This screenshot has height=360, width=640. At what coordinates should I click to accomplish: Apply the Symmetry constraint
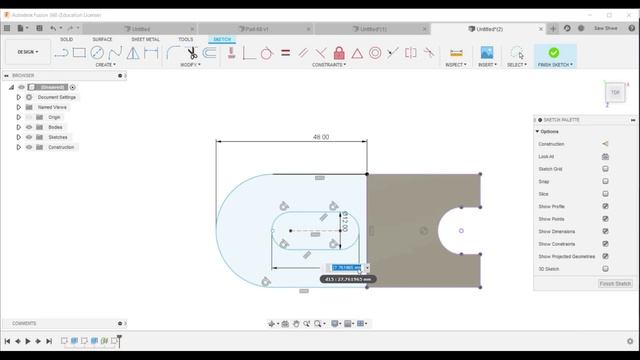411,53
